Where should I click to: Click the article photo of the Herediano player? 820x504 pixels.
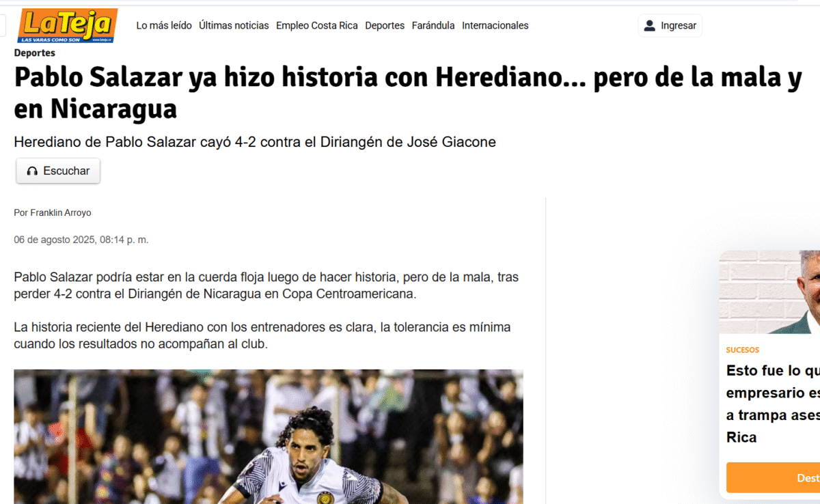tap(269, 437)
